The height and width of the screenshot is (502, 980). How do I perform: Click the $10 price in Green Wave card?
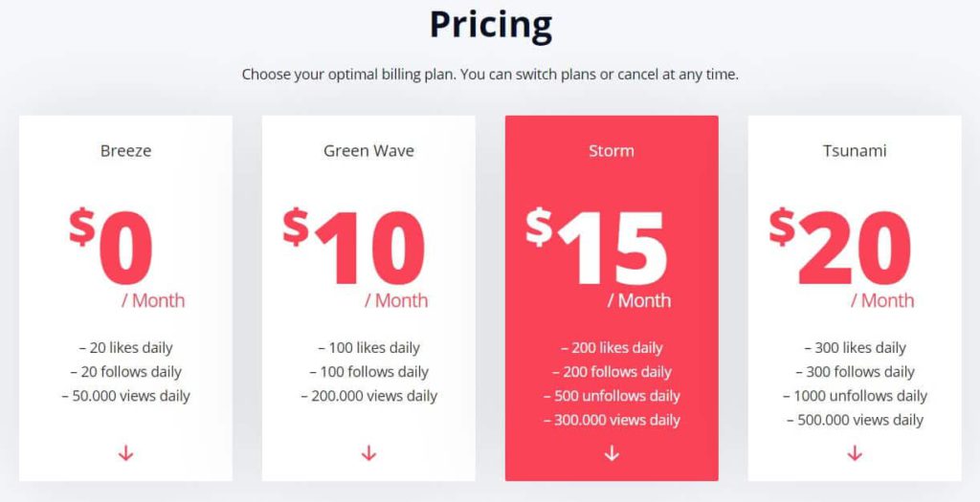click(354, 247)
